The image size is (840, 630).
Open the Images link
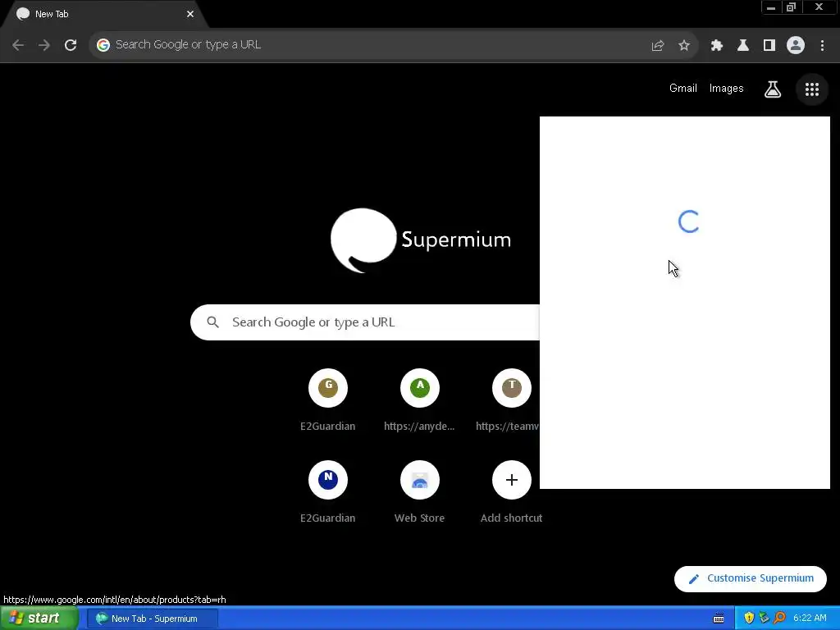(726, 89)
